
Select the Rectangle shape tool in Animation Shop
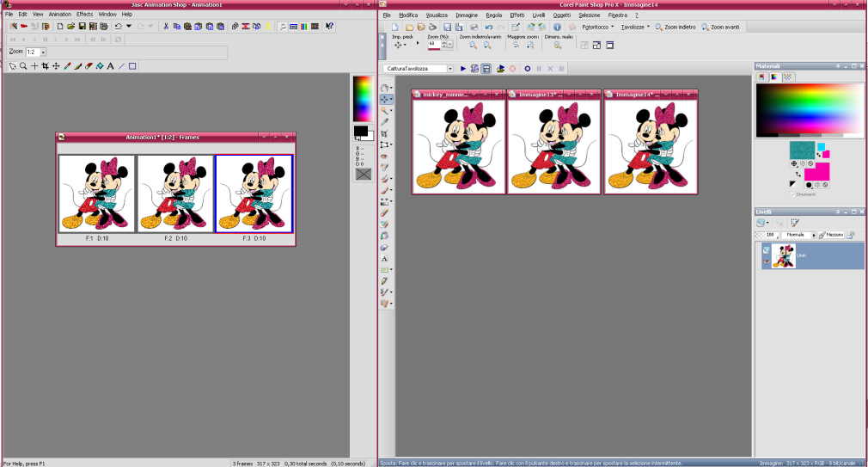[x=132, y=66]
